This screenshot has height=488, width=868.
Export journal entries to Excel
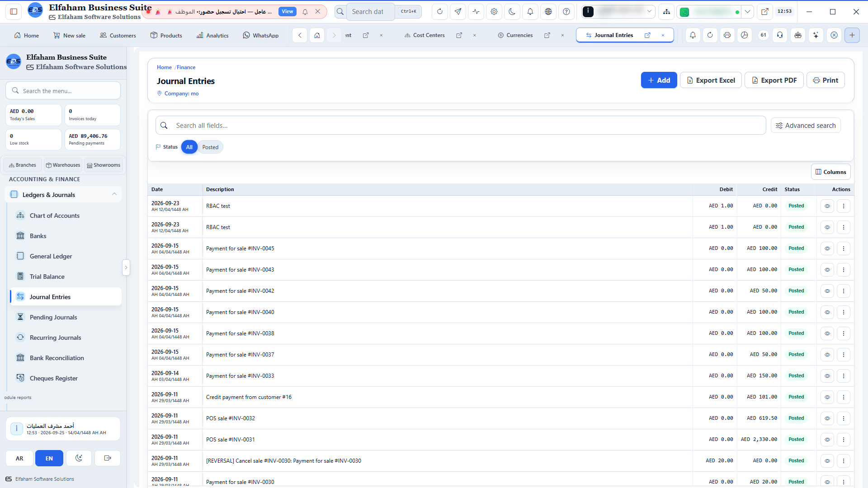(x=711, y=80)
